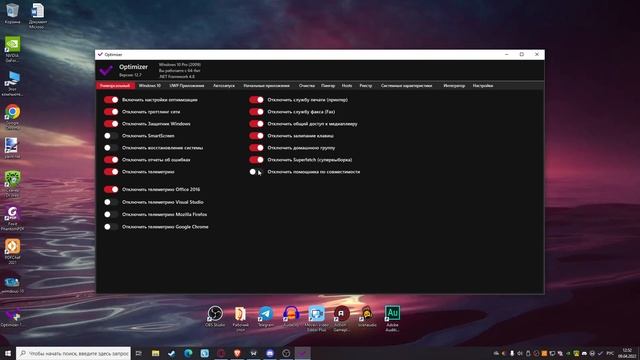Toggle the Windows Defender disable switch
640x360 pixels.
coord(111,124)
